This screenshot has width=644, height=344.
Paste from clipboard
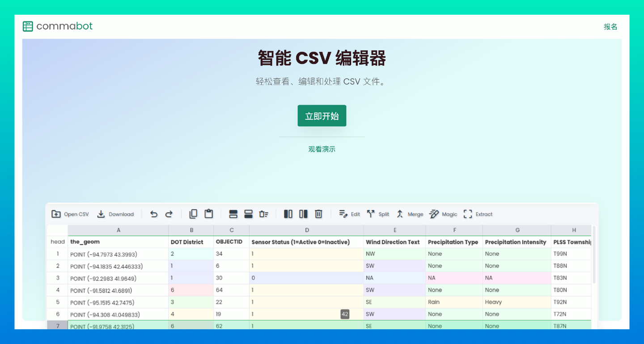pyautogui.click(x=208, y=214)
